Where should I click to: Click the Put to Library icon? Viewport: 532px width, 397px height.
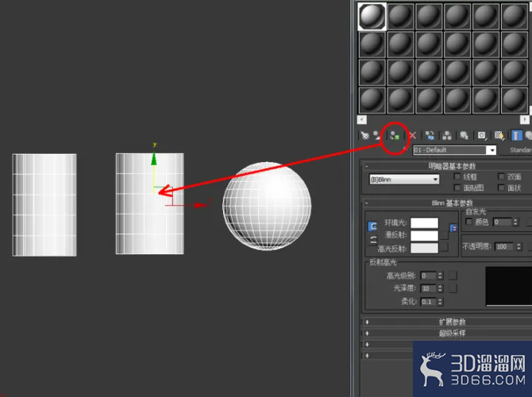(x=465, y=136)
